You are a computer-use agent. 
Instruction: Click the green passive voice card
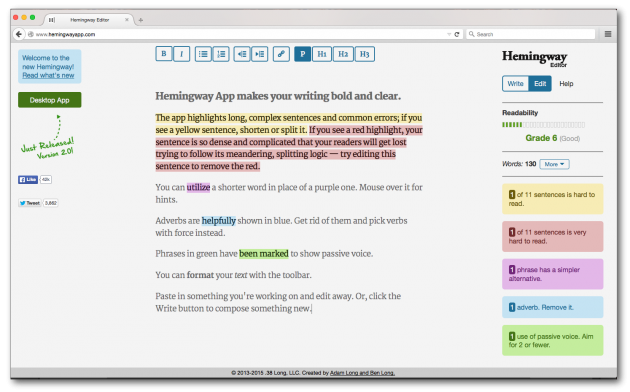pyautogui.click(x=552, y=340)
